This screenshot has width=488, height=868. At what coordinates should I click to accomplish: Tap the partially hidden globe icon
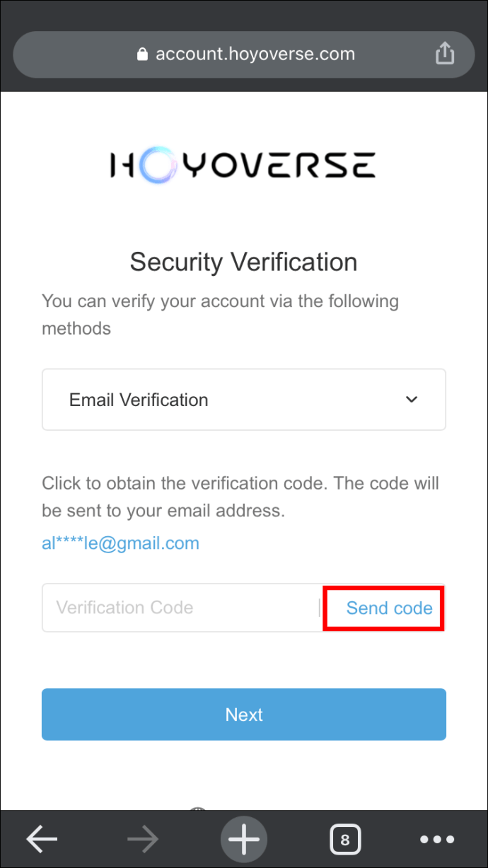(x=197, y=805)
